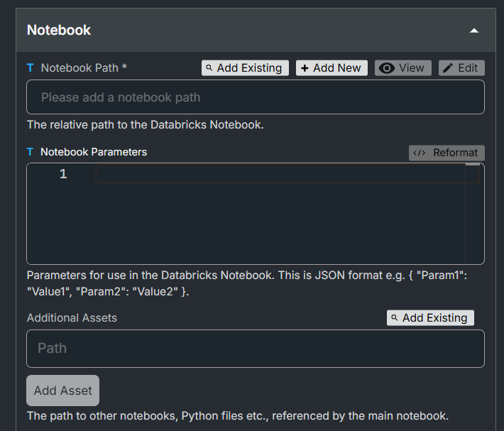The width and height of the screenshot is (504, 431).
Task: Focus the Notebook Path input field
Action: 256,97
